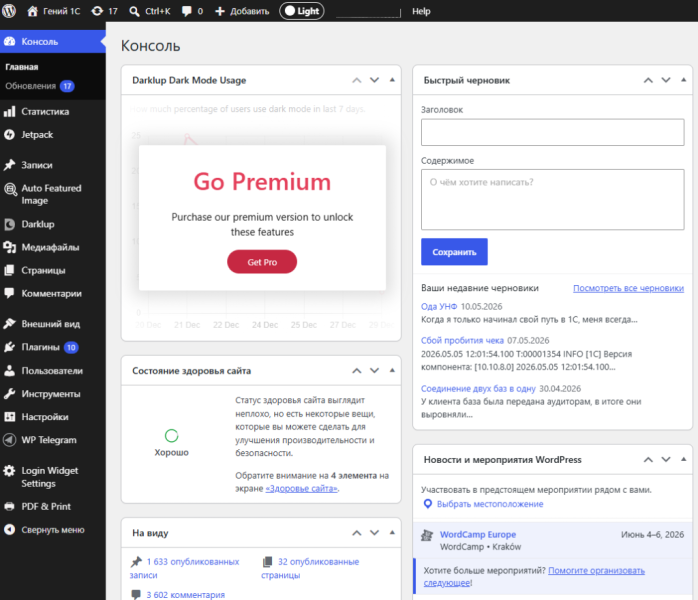This screenshot has width=698, height=600.
Task: Collapse the На виду panel
Action: [392, 532]
